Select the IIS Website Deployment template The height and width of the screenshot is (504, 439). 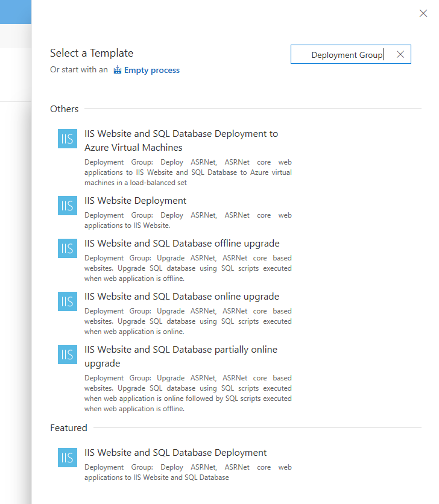135,200
